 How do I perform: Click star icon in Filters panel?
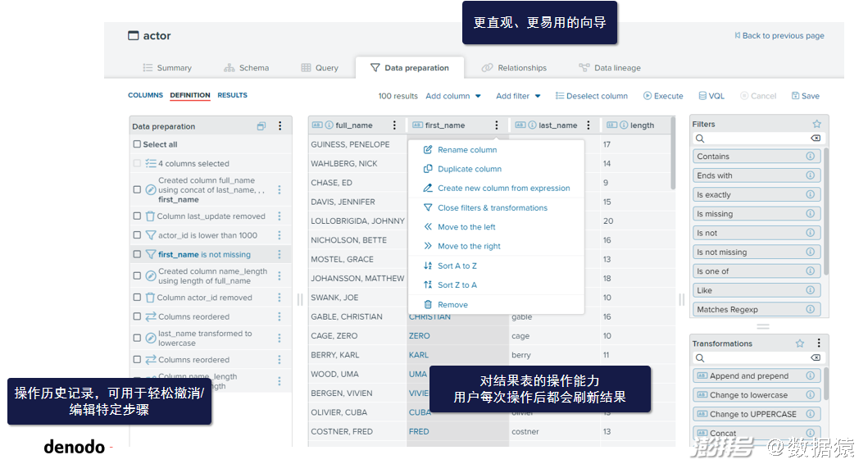(x=816, y=125)
